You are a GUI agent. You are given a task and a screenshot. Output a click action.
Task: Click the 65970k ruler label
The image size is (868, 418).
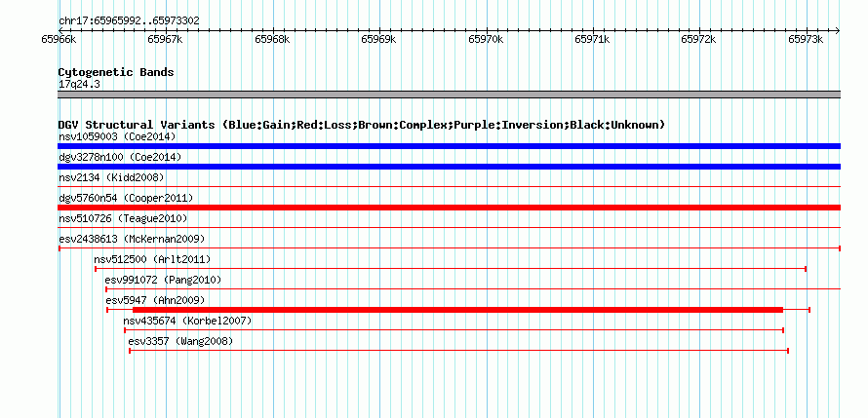click(x=486, y=39)
